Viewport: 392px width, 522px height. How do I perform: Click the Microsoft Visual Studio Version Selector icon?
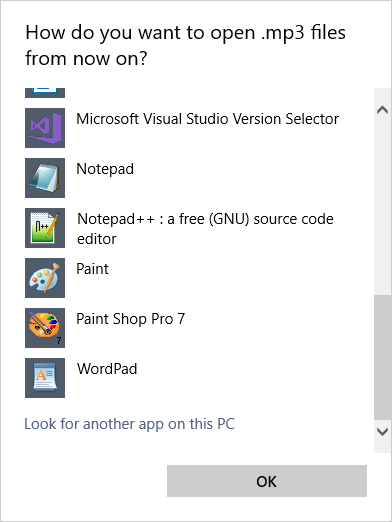pyautogui.click(x=45, y=128)
